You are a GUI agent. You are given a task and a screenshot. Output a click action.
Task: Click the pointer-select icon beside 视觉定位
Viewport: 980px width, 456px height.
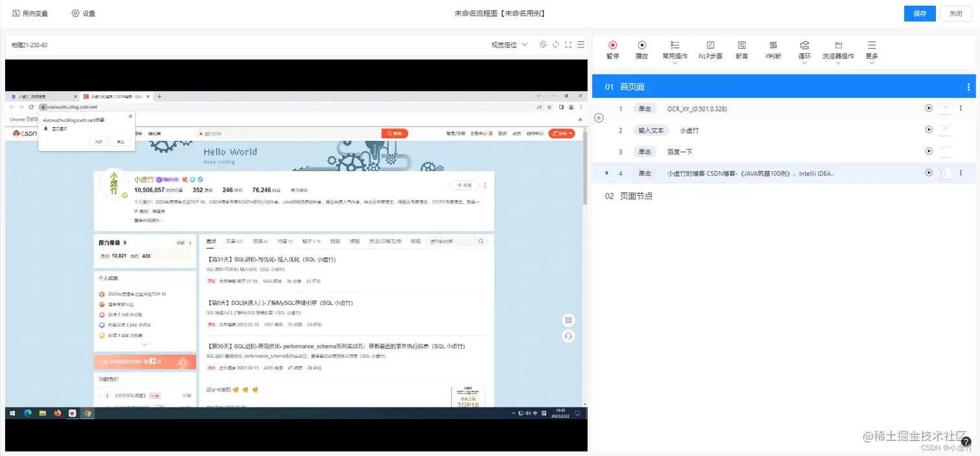543,45
